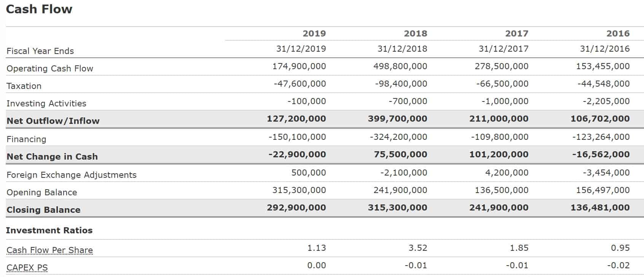Select foreign exchange value -2,100,000
644x277 pixels.
(404, 173)
